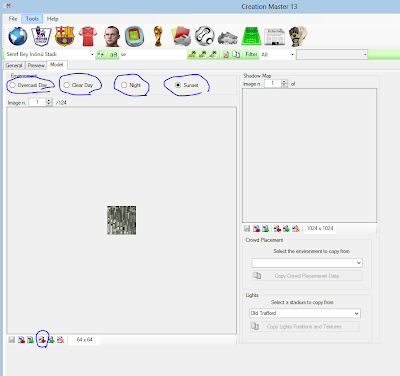Open the Country editor globe icon
This screenshot has width=400, height=376.
(18, 36)
